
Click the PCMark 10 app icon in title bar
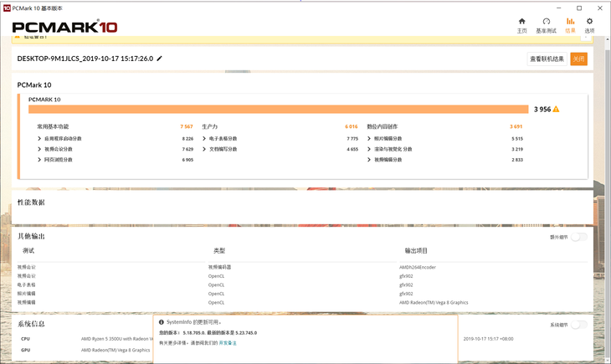(x=7, y=8)
